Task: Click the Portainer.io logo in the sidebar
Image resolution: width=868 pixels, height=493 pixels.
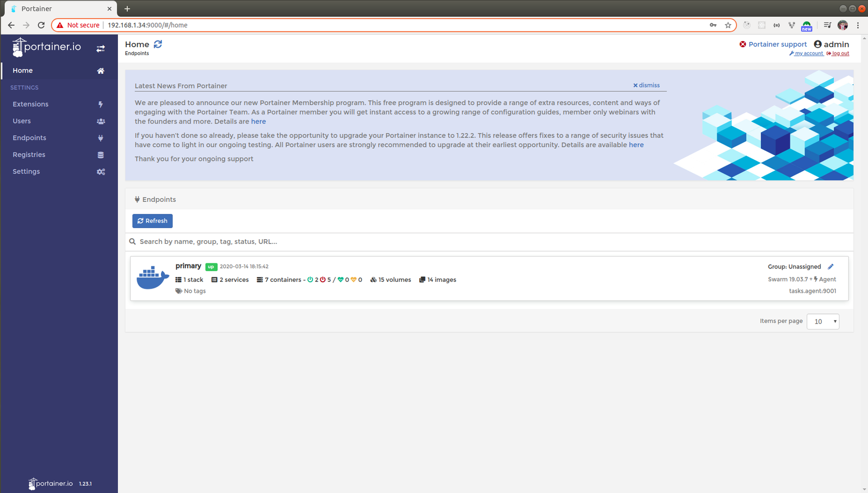Action: click(x=47, y=47)
